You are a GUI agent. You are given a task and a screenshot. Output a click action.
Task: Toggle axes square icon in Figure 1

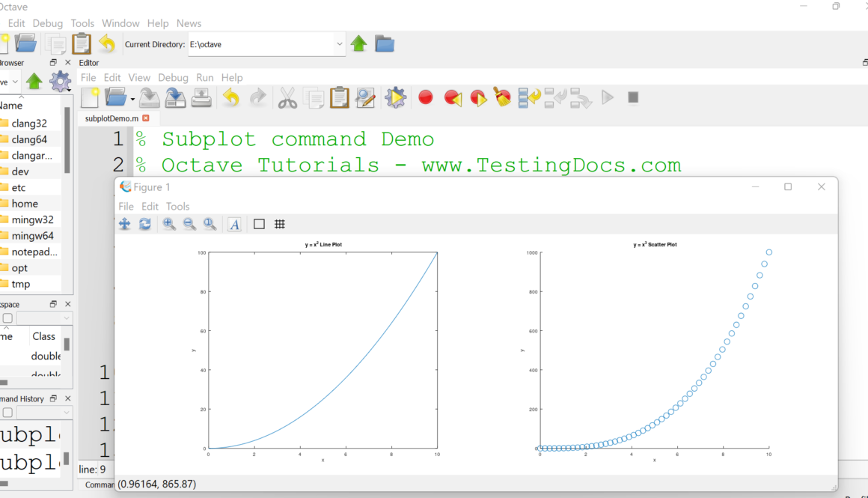tap(259, 224)
